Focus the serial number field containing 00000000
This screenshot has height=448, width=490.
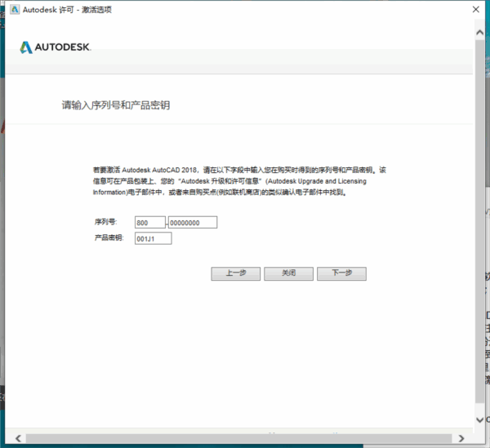[193, 222]
